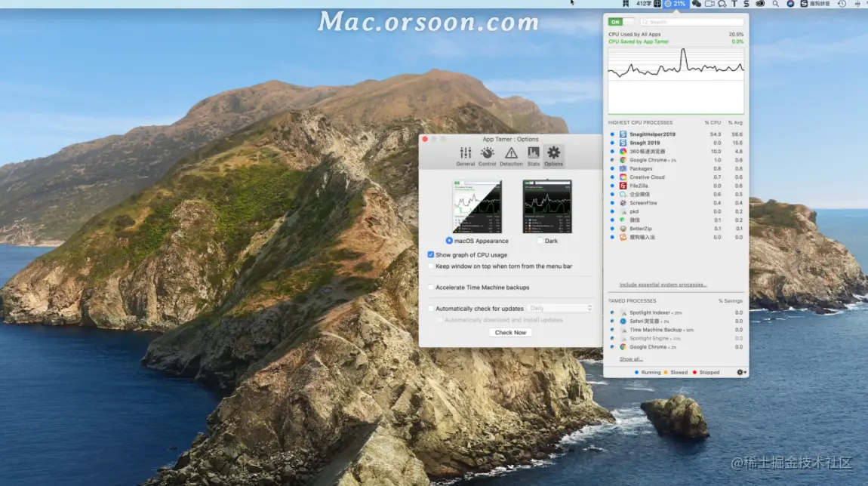The width and height of the screenshot is (868, 486).
Task: Click the macOS Appearance preview thumbnail
Action: [x=477, y=207]
